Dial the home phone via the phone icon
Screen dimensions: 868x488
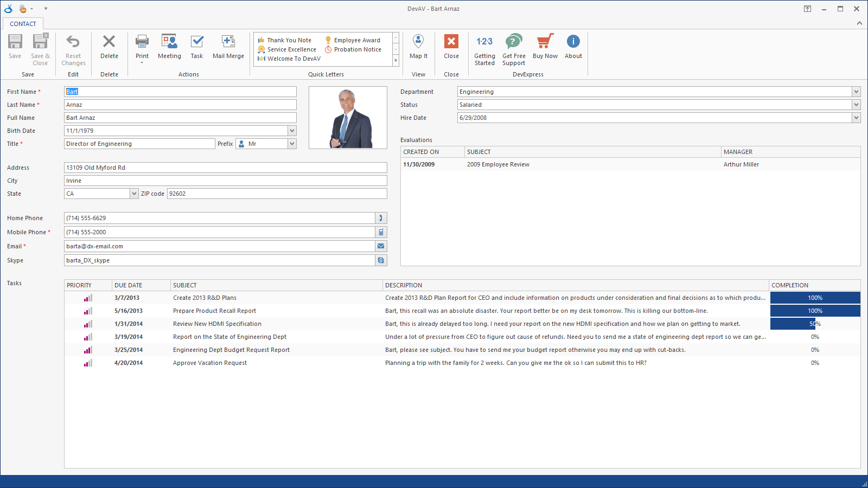[x=381, y=218]
